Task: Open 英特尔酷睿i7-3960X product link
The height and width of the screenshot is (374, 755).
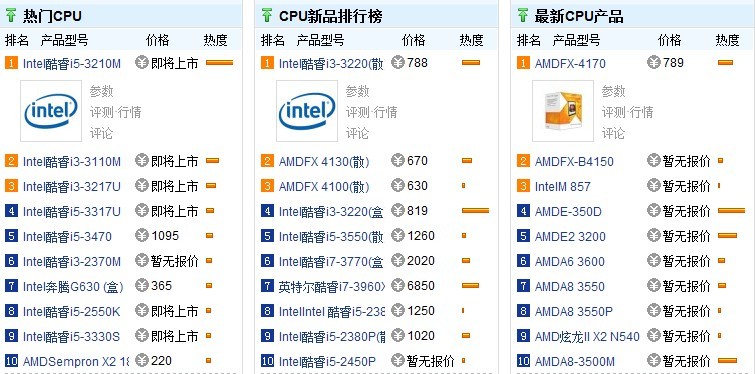Action: [x=332, y=286]
